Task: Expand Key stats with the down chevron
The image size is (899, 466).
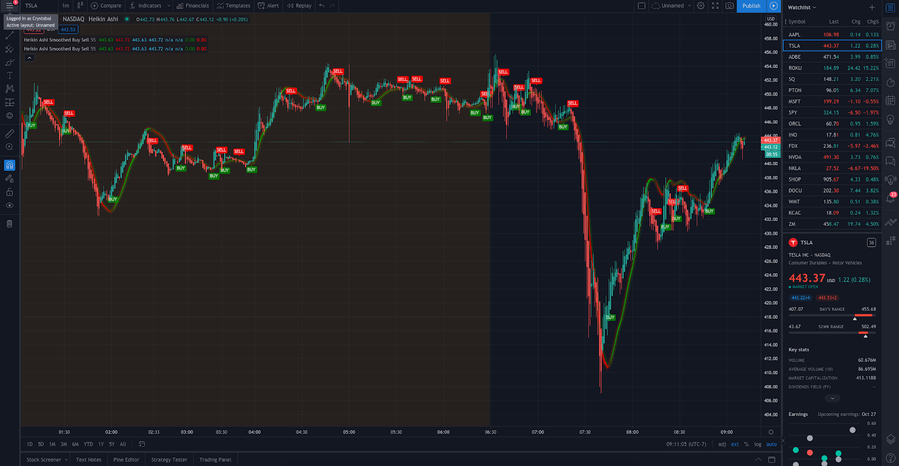Action: pos(832,398)
